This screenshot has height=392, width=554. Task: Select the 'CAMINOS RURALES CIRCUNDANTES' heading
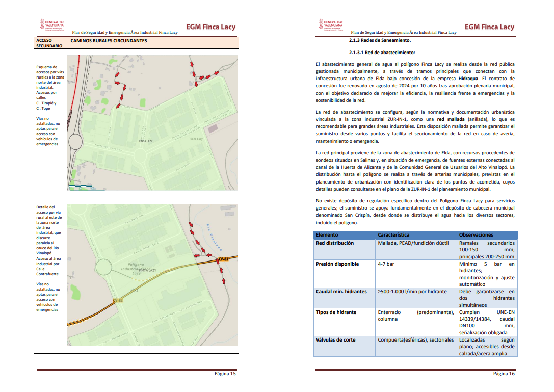(109, 41)
